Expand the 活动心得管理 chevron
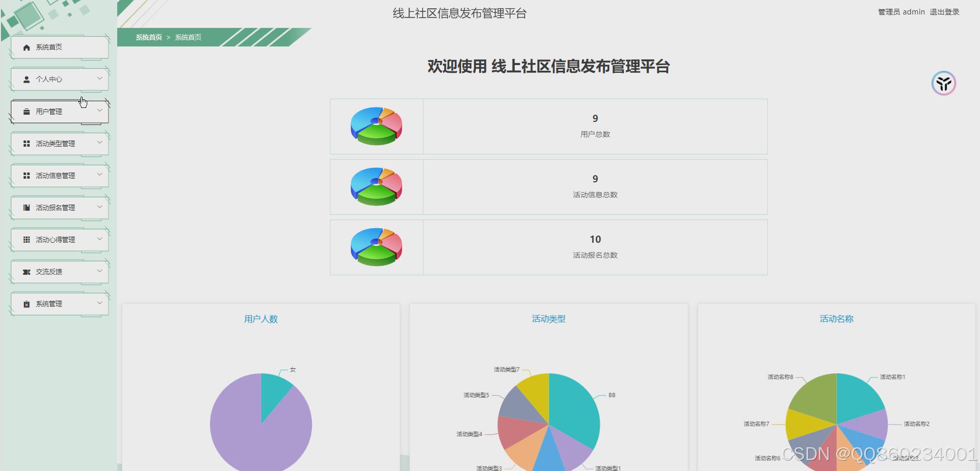This screenshot has height=471, width=980. tap(100, 239)
